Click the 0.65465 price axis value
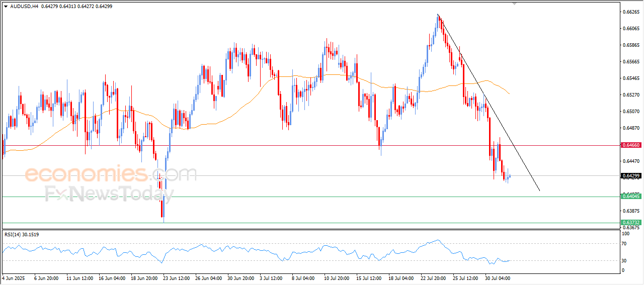Screen dimensions: 644x285 [631, 78]
